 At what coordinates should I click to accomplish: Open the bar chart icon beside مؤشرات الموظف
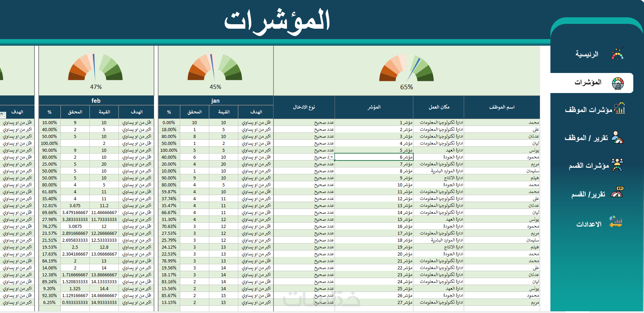tap(619, 108)
